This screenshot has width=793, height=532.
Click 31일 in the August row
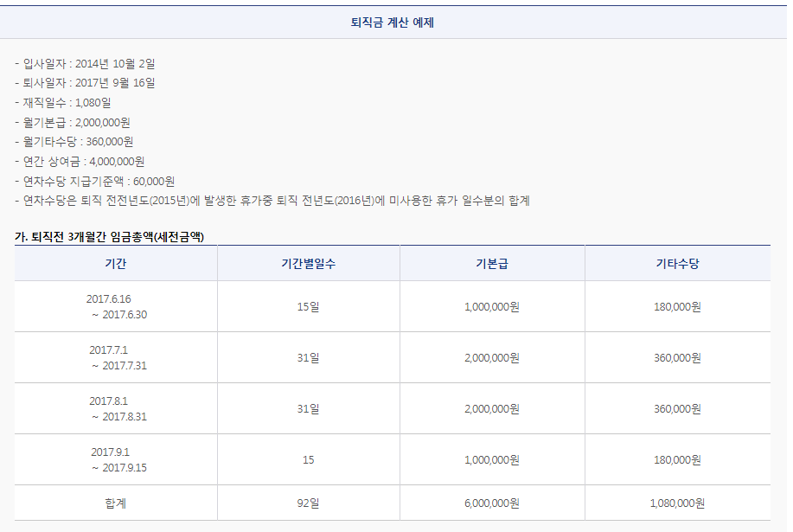pos(309,409)
